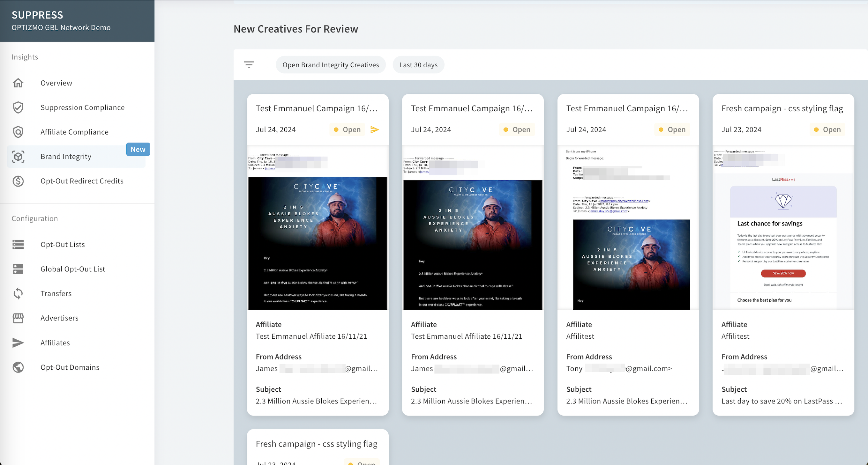Click Open status on first Jul 24 card

click(347, 129)
